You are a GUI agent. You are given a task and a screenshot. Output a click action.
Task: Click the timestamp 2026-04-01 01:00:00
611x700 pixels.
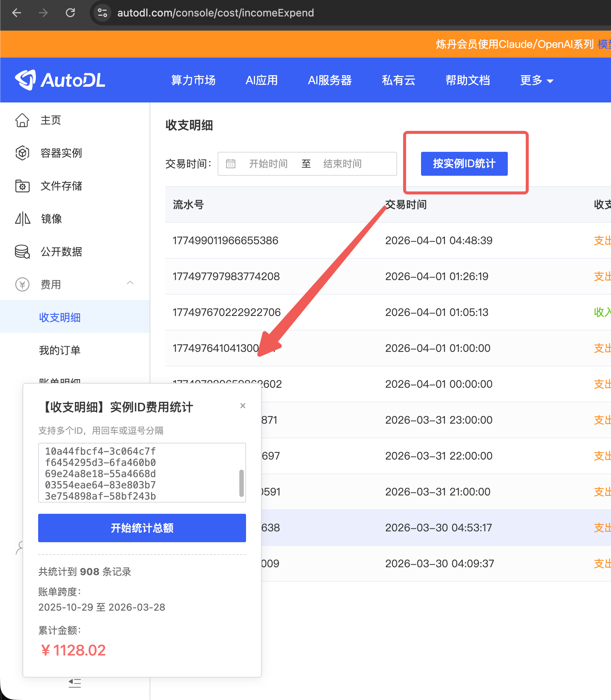pos(438,348)
